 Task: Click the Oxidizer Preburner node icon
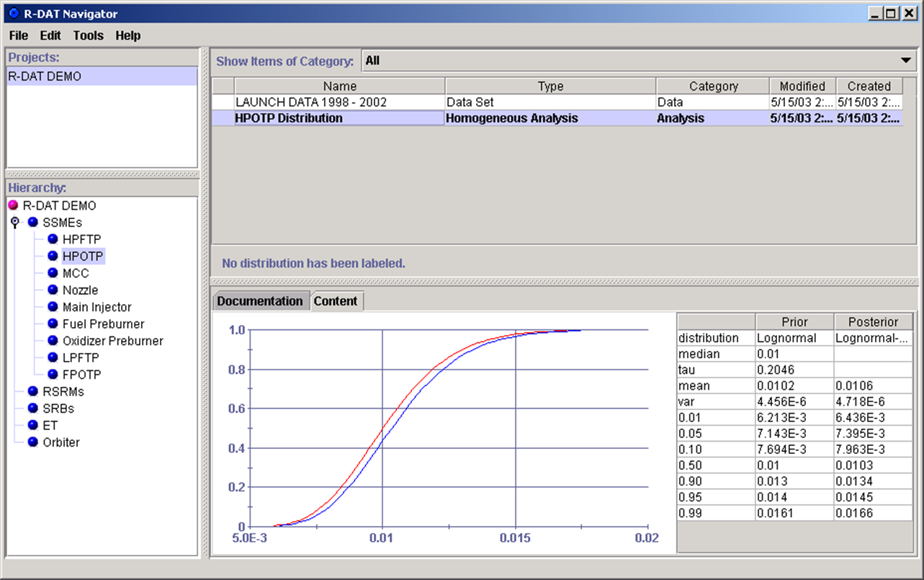point(51,340)
